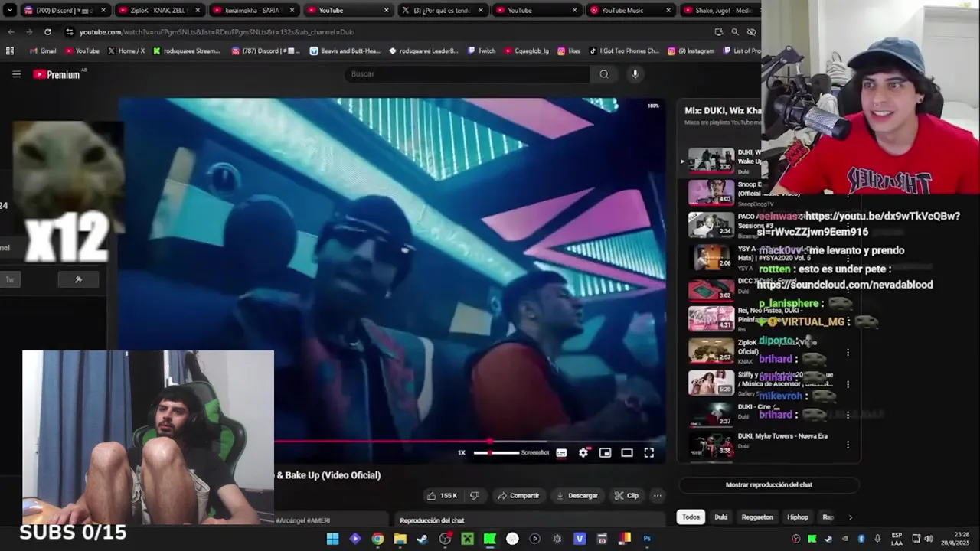Click the Descargar download button
The width and height of the screenshot is (980, 551).
[x=577, y=496]
